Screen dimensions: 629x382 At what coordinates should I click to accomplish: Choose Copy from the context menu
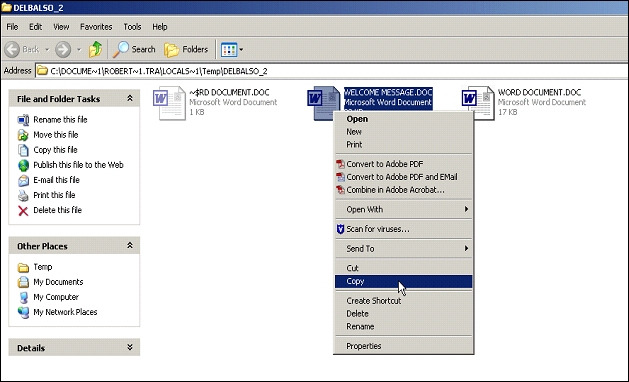click(x=404, y=281)
